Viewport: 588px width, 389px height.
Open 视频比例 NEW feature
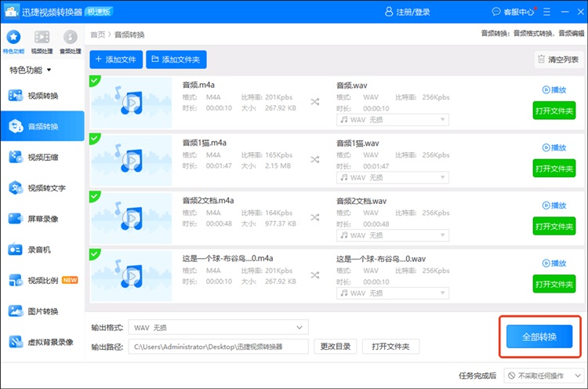pos(42,280)
